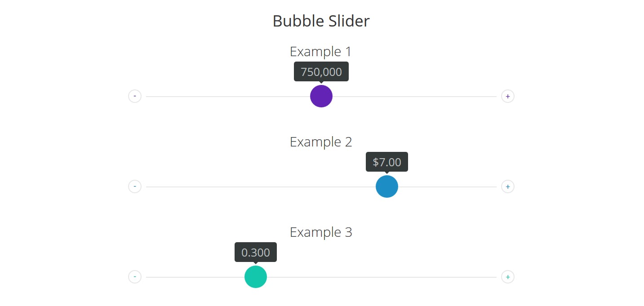Image resolution: width=644 pixels, height=306 pixels.
Task: Click the 750,000 value bubble
Action: pyautogui.click(x=321, y=72)
